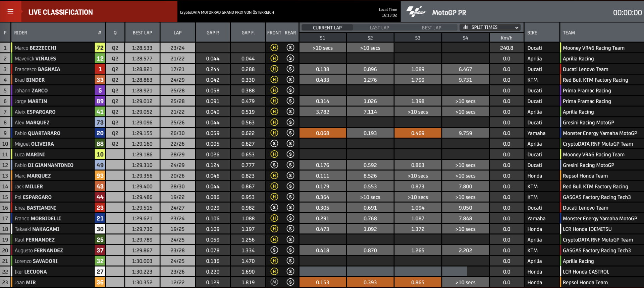
Task: Click the MotoGP logo
Action: pos(416,12)
